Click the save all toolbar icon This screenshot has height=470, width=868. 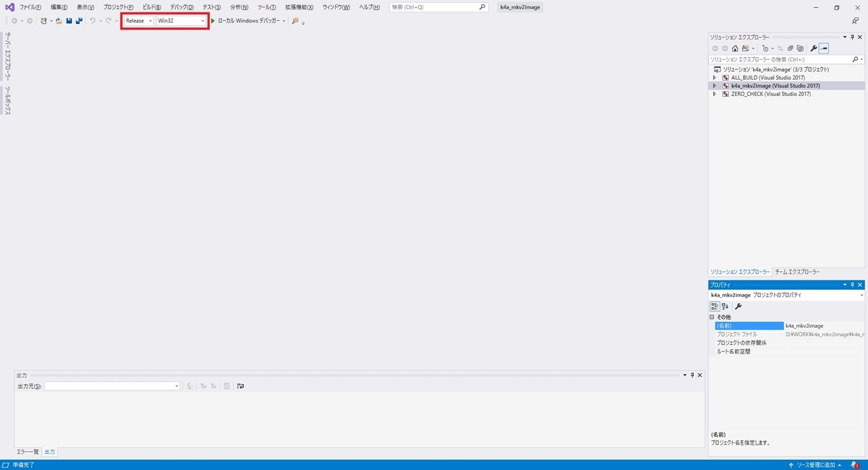(78, 21)
